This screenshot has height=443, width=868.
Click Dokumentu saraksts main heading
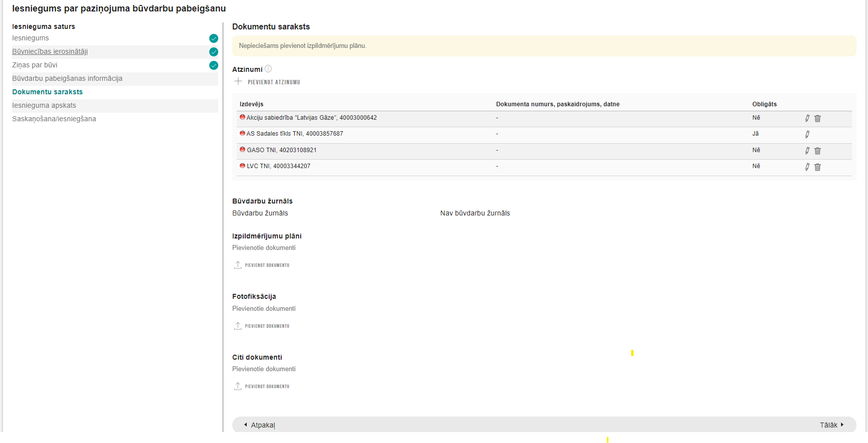click(x=271, y=26)
